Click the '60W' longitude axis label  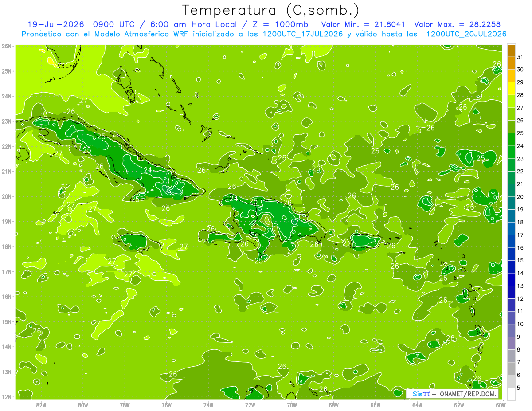[501, 405]
